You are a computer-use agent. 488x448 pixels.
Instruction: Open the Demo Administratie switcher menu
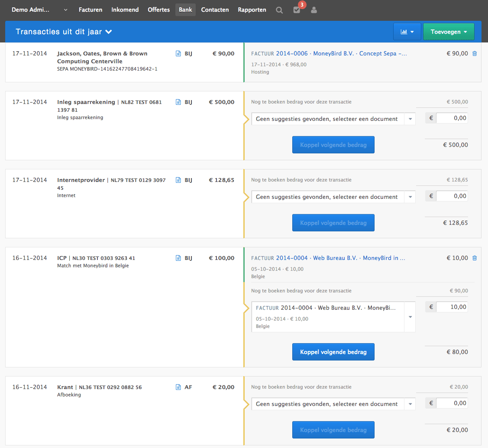click(39, 10)
